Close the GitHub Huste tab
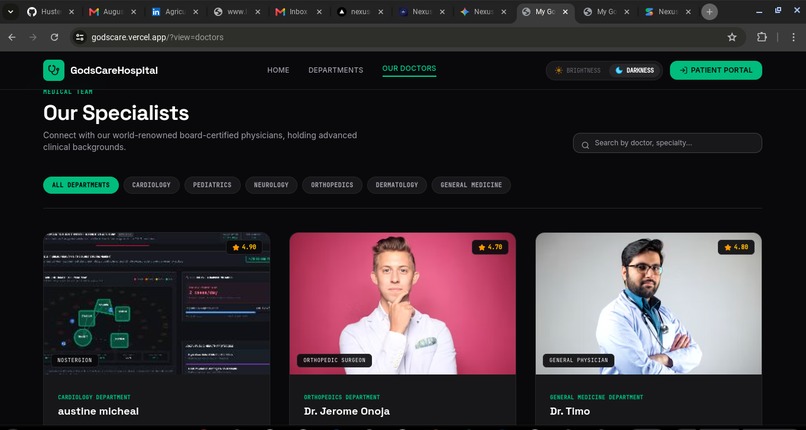 pos(71,12)
